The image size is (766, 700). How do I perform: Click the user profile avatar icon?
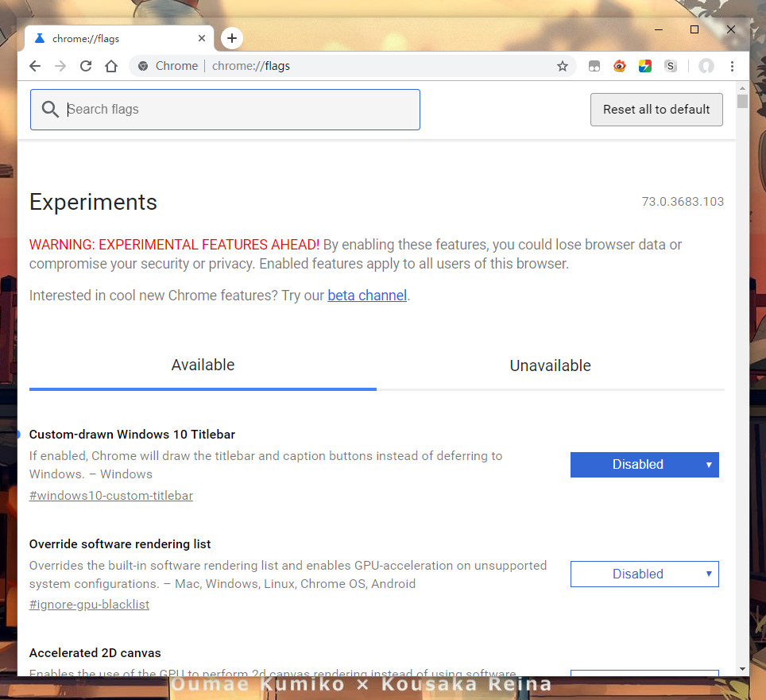tap(706, 66)
